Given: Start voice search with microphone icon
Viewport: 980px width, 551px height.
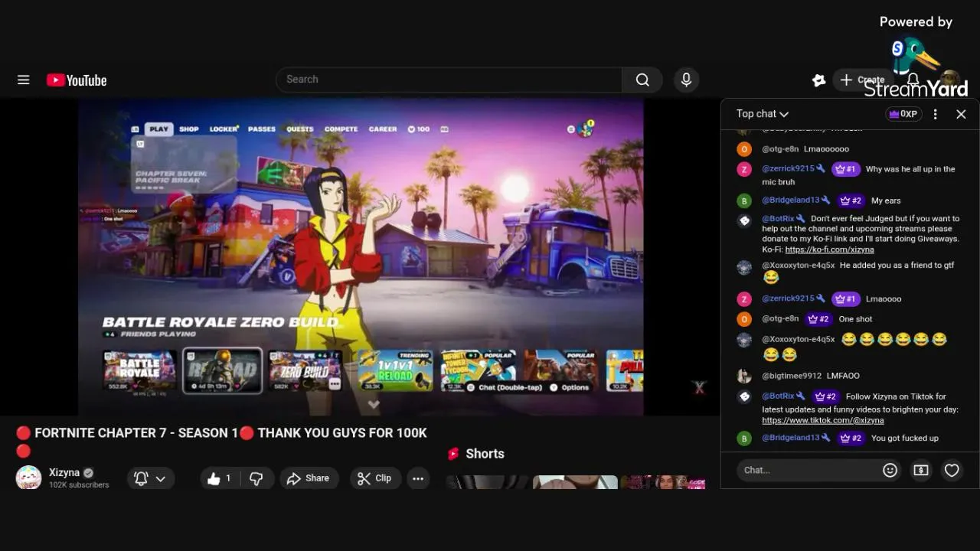Looking at the screenshot, I should click(x=686, y=80).
